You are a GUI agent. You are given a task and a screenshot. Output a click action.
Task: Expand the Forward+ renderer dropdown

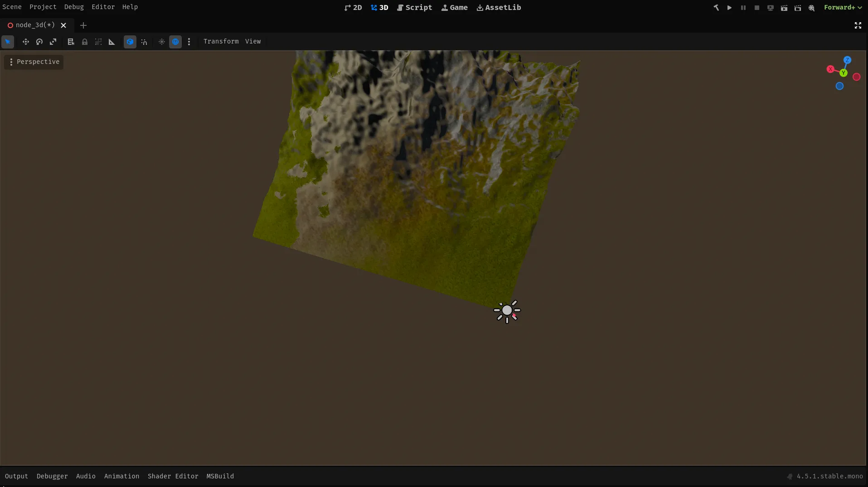pyautogui.click(x=843, y=7)
